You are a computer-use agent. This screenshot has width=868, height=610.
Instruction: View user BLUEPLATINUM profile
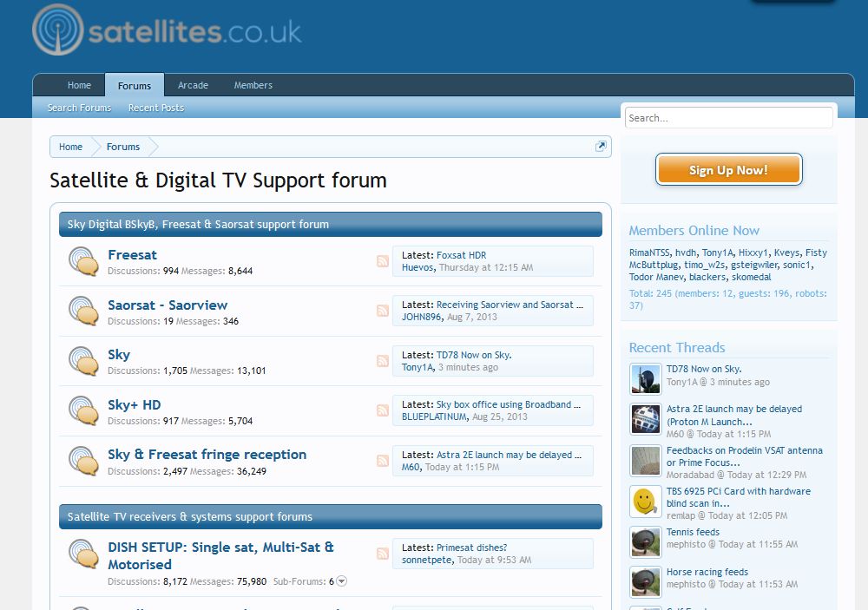[x=434, y=417]
